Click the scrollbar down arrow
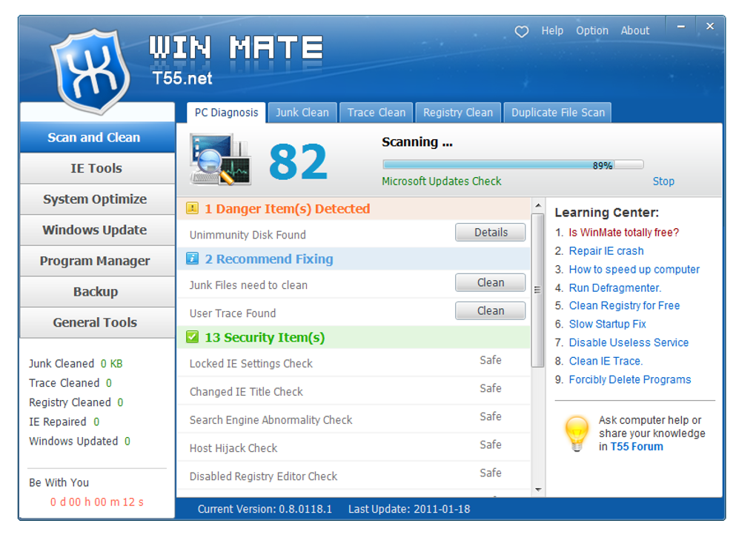Screen dimensions: 756x549 point(538,490)
